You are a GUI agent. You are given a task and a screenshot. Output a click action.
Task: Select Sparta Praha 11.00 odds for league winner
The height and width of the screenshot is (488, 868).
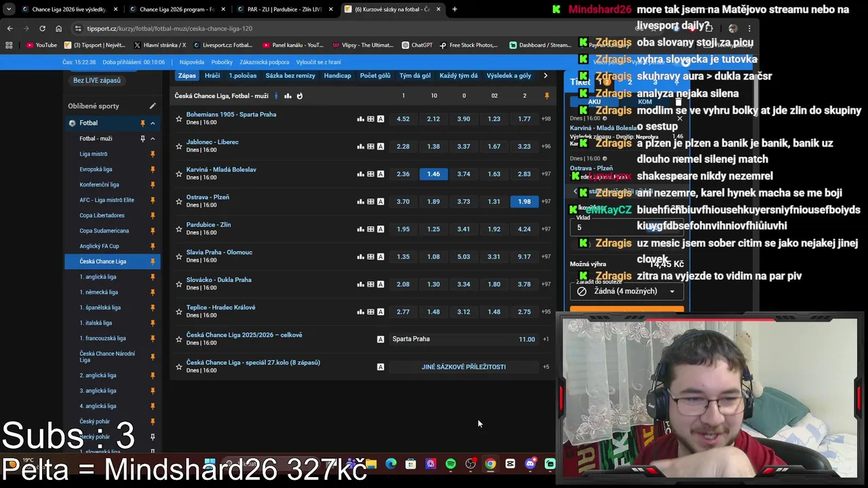point(464,339)
